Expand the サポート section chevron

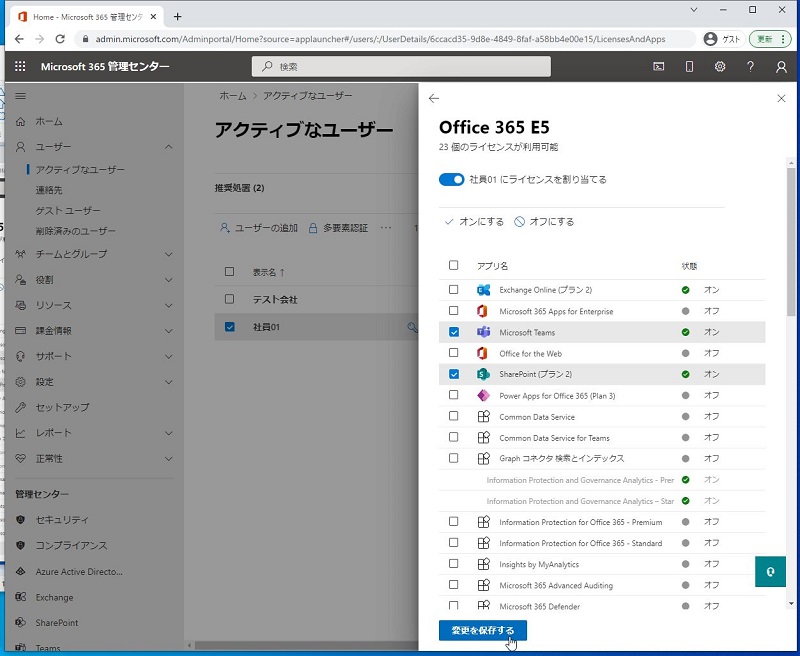(169, 357)
